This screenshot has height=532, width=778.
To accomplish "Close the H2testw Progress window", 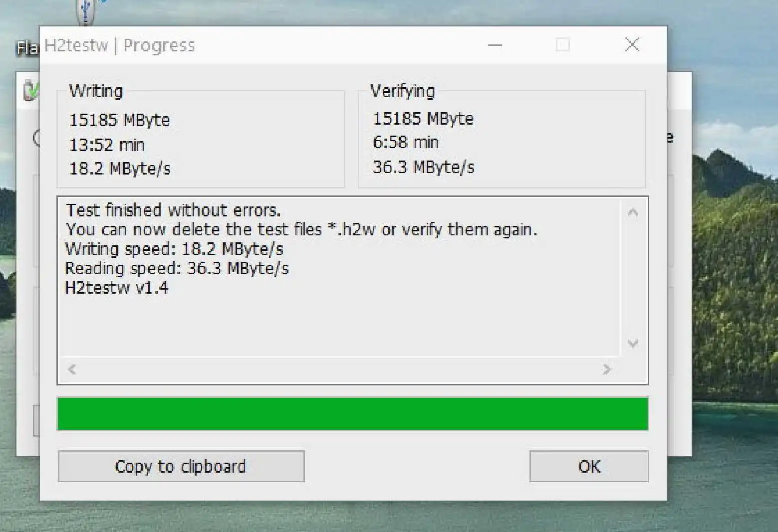I will click(x=632, y=44).
